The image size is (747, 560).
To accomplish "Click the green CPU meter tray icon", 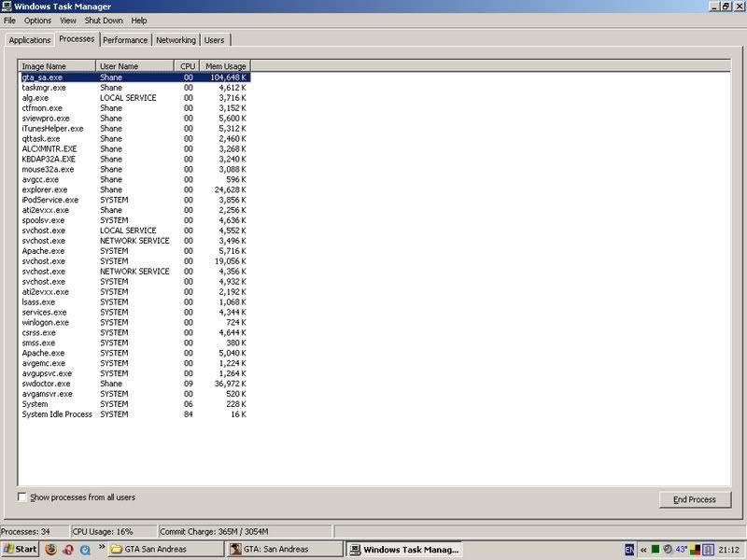I will point(656,550).
